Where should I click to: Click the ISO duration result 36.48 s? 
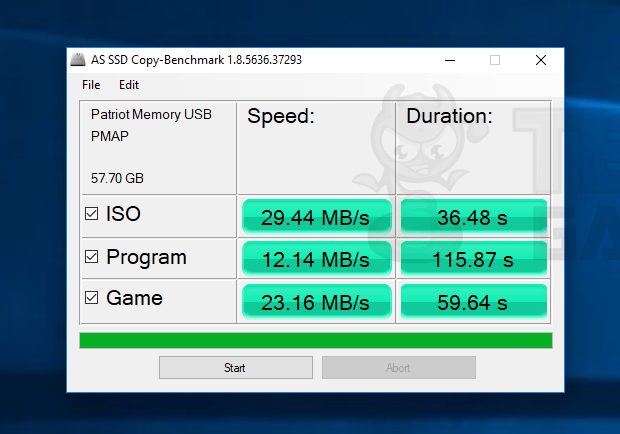474,216
